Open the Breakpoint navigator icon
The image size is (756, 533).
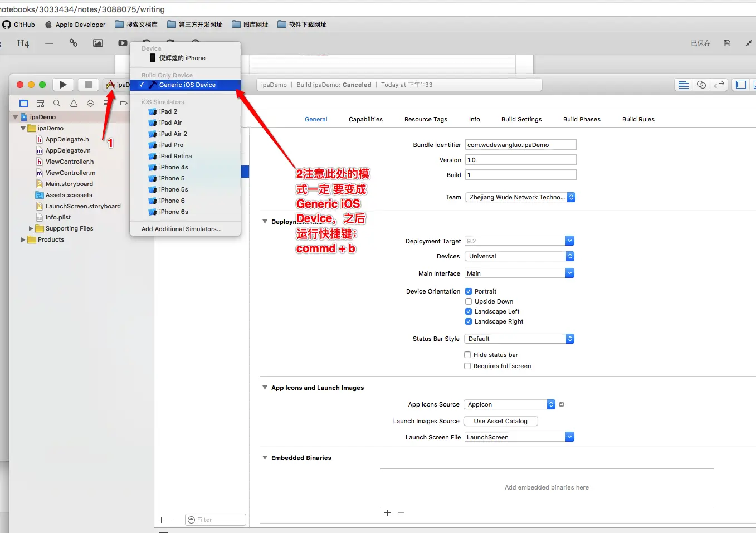point(124,103)
